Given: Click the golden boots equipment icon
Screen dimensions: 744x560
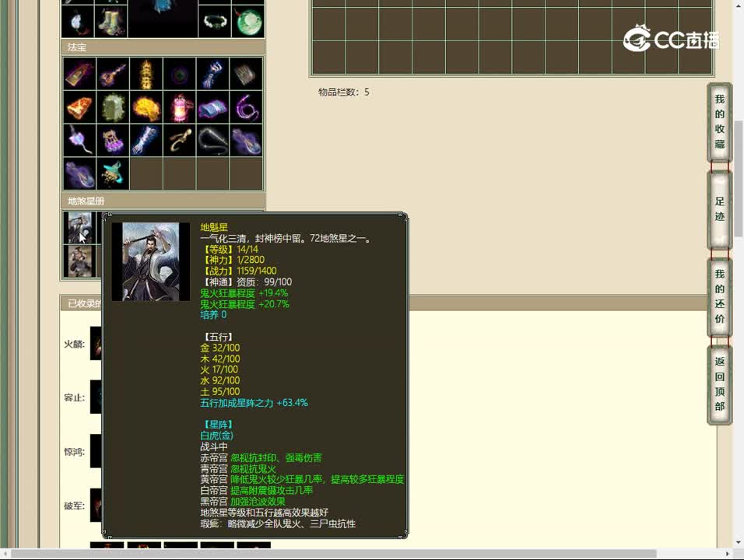Looking at the screenshot, I should (111, 21).
